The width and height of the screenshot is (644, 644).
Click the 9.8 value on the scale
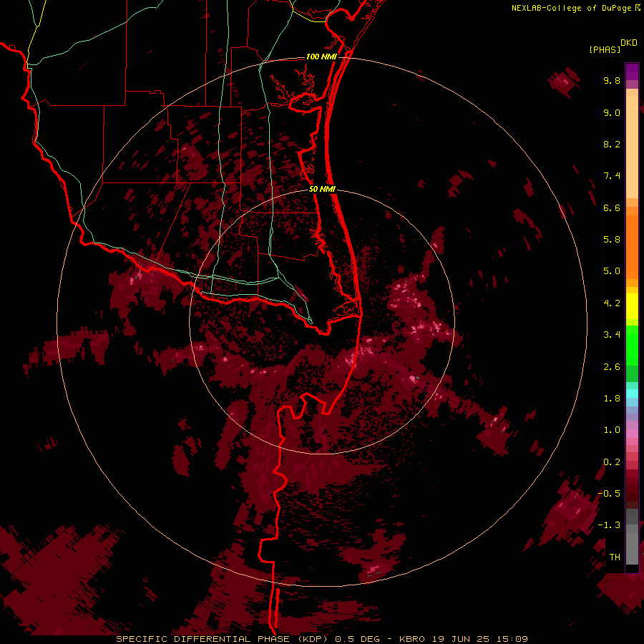click(x=612, y=80)
